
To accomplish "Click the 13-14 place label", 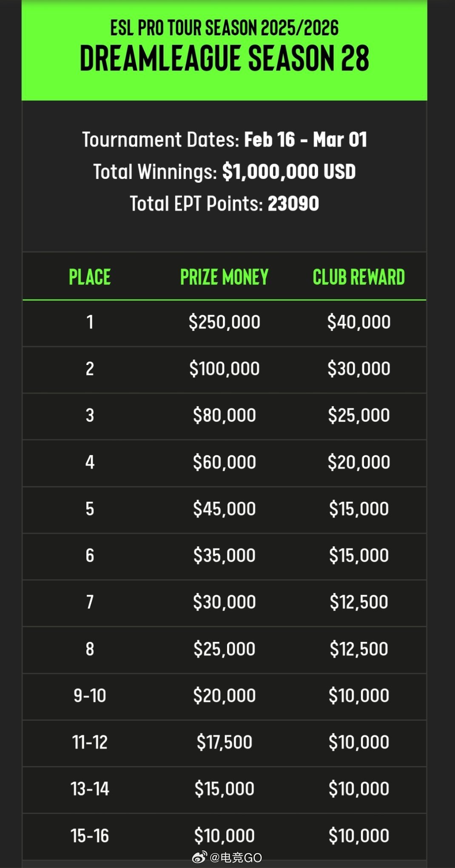I will (x=90, y=789).
